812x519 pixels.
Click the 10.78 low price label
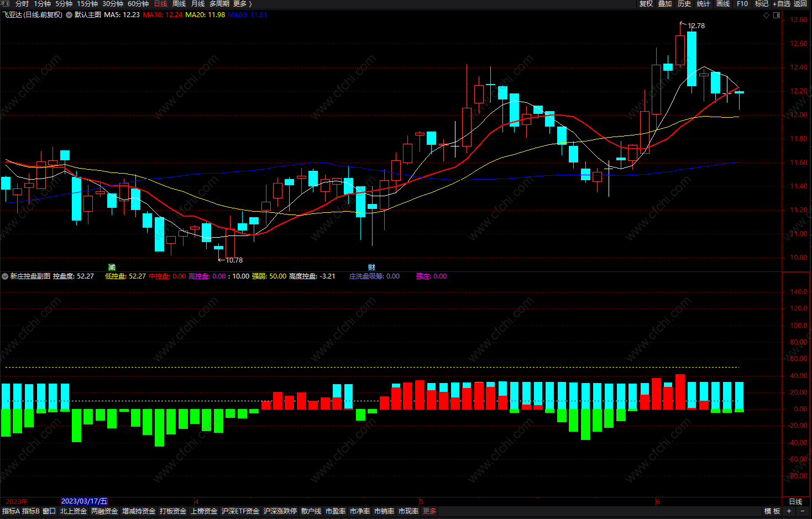tap(234, 260)
